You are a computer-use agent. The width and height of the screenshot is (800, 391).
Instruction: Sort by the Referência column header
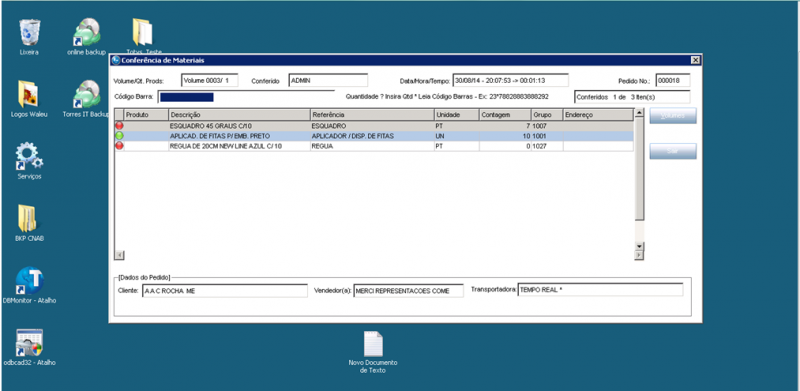point(372,115)
